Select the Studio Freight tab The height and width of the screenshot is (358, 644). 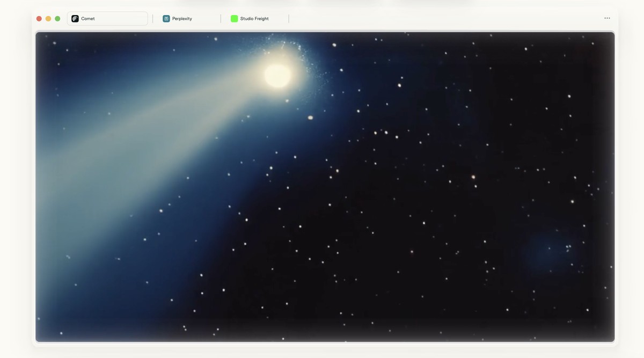(x=254, y=19)
